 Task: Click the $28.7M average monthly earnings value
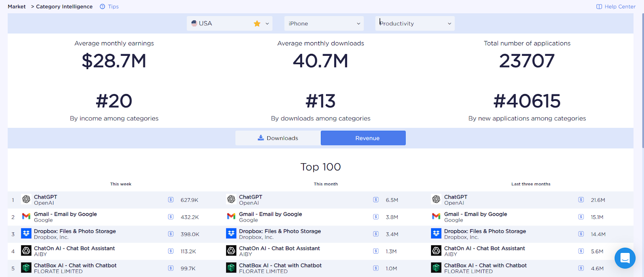[114, 61]
